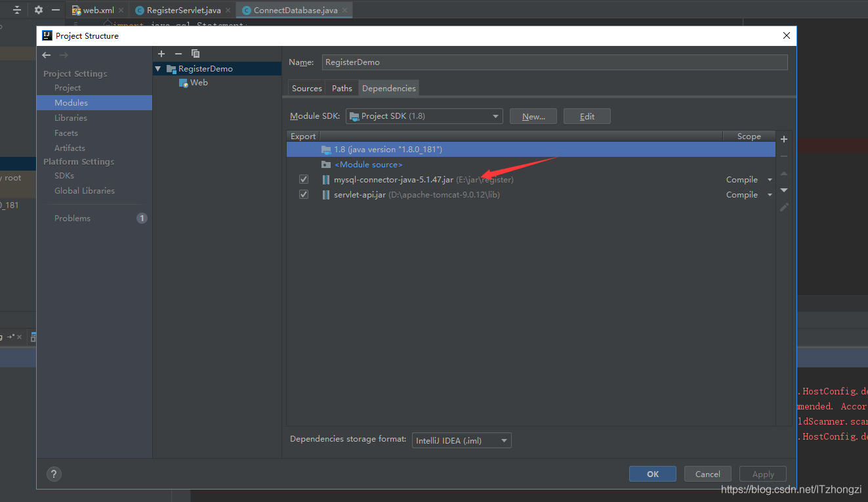
Task: Open Libraries settings
Action: tap(71, 117)
